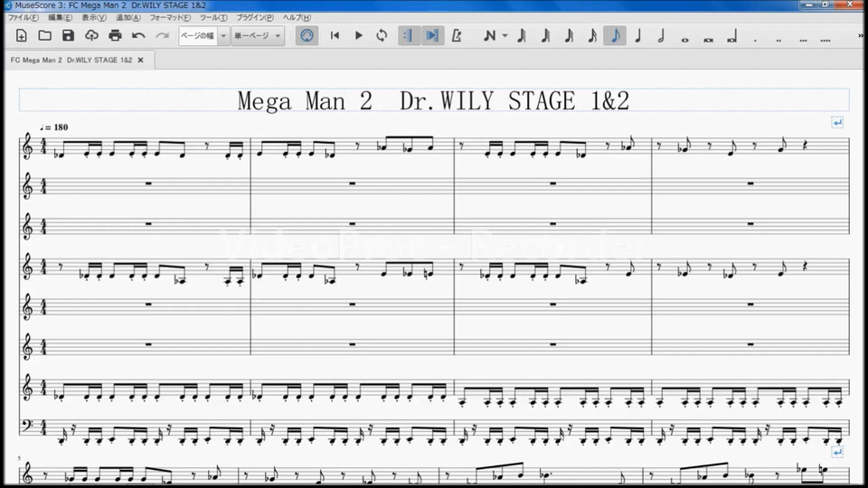Screen dimensions: 868x488
Task: Rewind playback to the start
Action: pyautogui.click(x=335, y=36)
